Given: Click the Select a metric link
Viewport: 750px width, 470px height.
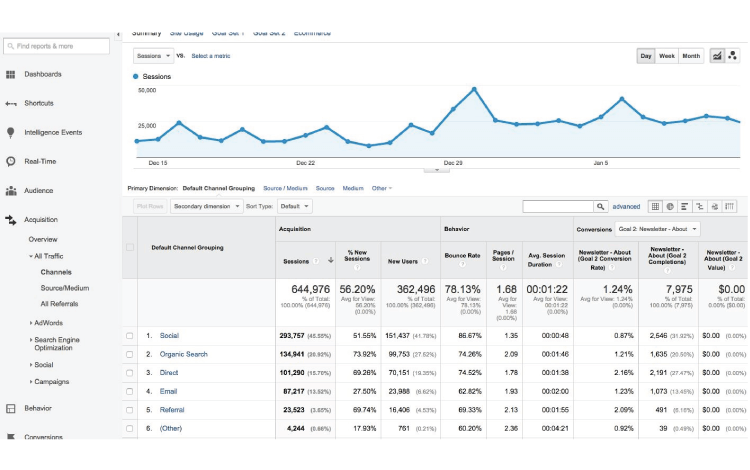Looking at the screenshot, I should [x=210, y=56].
